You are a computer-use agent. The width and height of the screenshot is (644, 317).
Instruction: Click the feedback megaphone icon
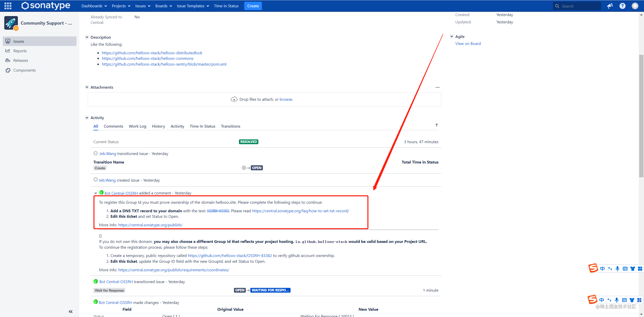tap(610, 6)
